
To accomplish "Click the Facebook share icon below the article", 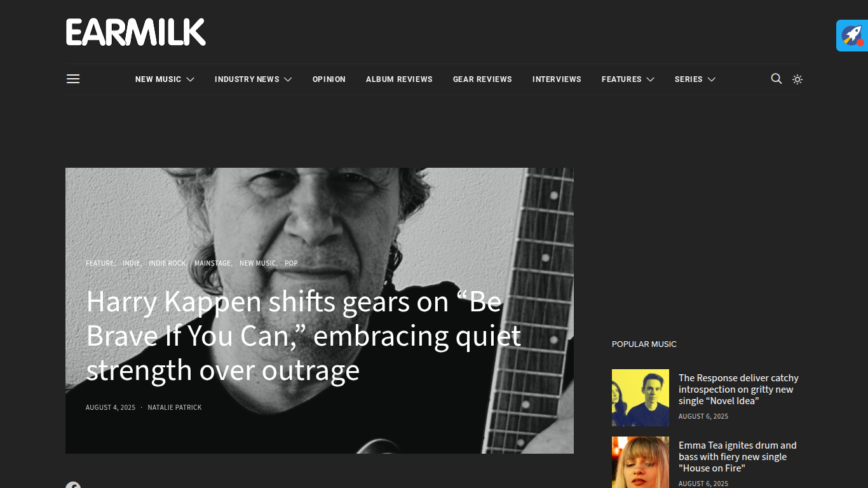I will [73, 485].
